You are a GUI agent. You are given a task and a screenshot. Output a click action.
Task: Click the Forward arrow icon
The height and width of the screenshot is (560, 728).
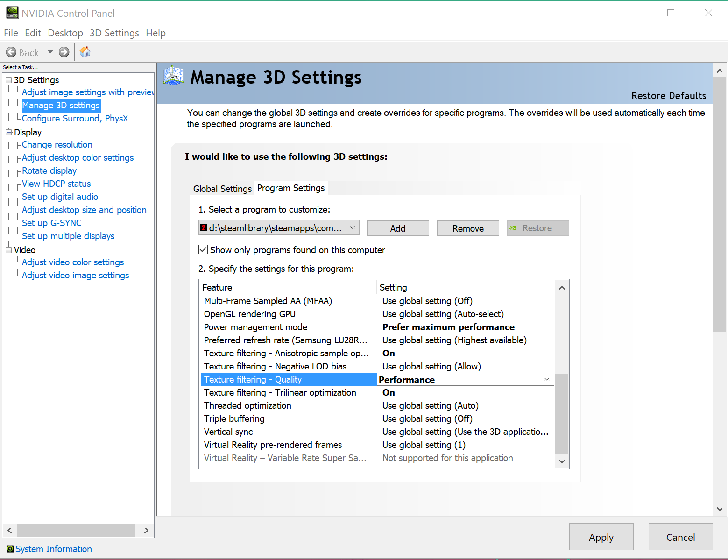click(64, 52)
